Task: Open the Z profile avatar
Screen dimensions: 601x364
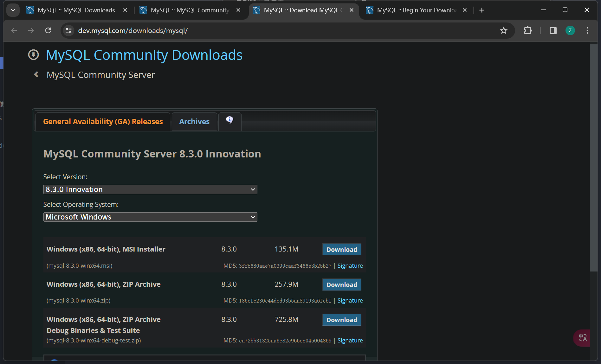Action: coord(570,30)
